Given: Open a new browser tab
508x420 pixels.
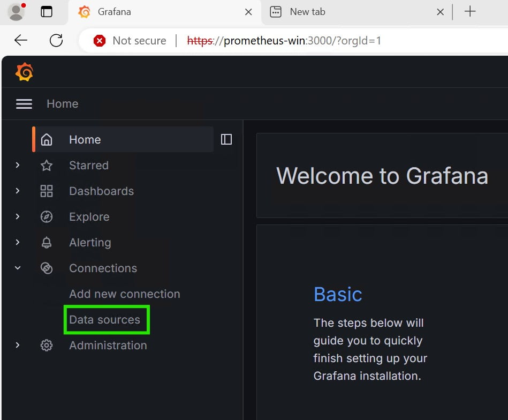Looking at the screenshot, I should [470, 12].
